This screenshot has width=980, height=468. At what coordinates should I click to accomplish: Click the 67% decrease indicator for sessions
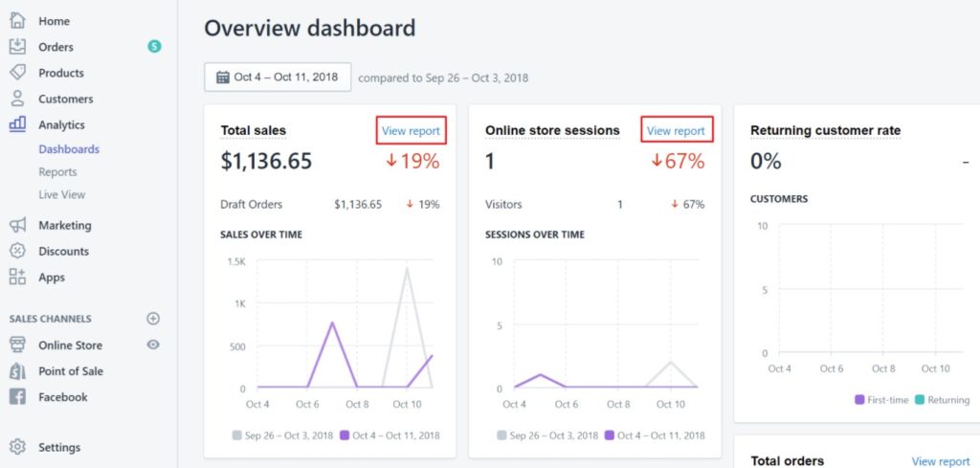coord(678,161)
